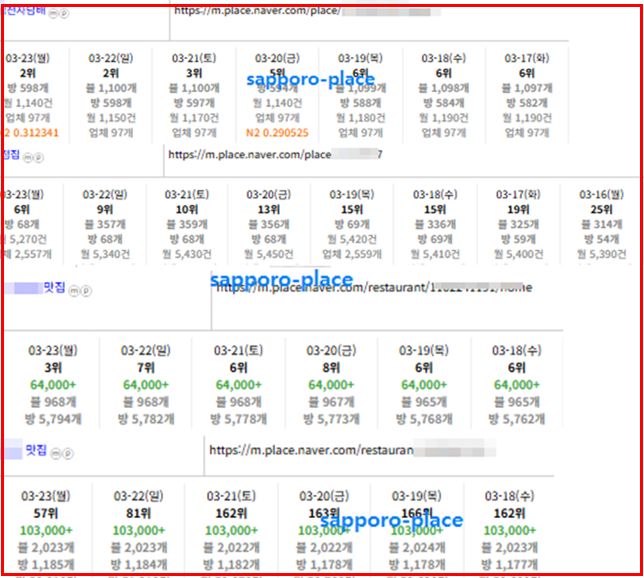
Task: Click the 'm' icon beside 전자담배 keyword
Action: click(x=52, y=13)
